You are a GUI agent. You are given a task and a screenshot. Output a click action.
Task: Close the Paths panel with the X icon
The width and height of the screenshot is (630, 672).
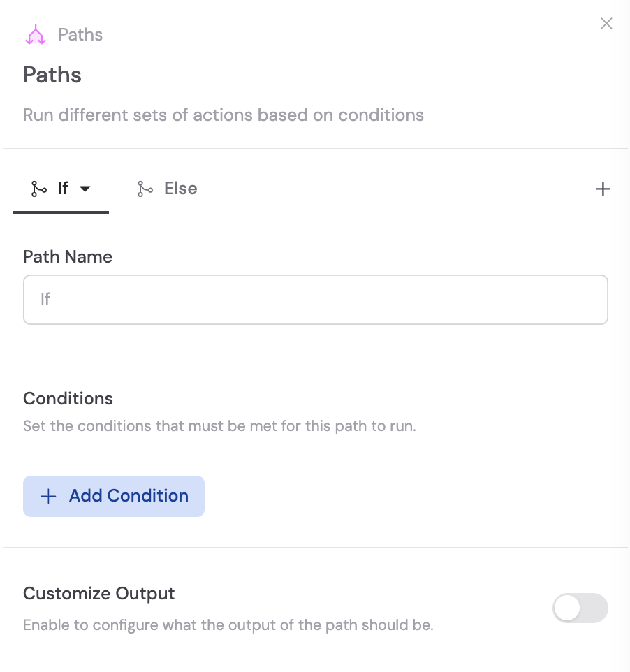click(x=606, y=23)
